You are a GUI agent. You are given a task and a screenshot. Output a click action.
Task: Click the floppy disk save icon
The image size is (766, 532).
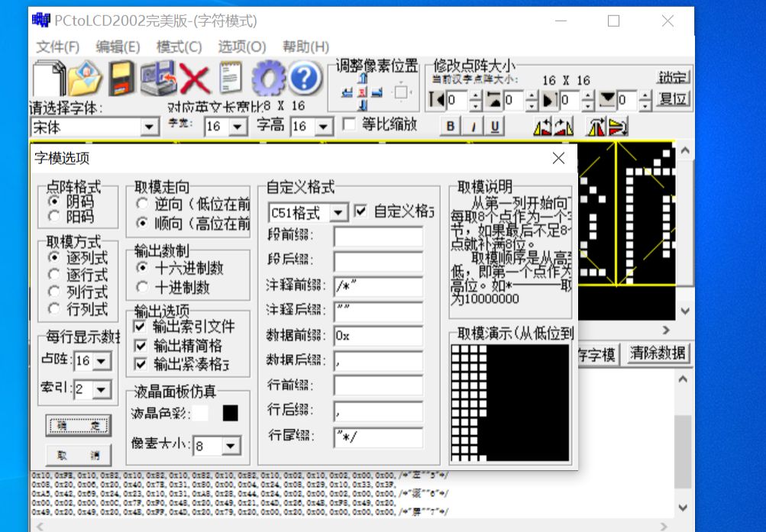coord(121,78)
